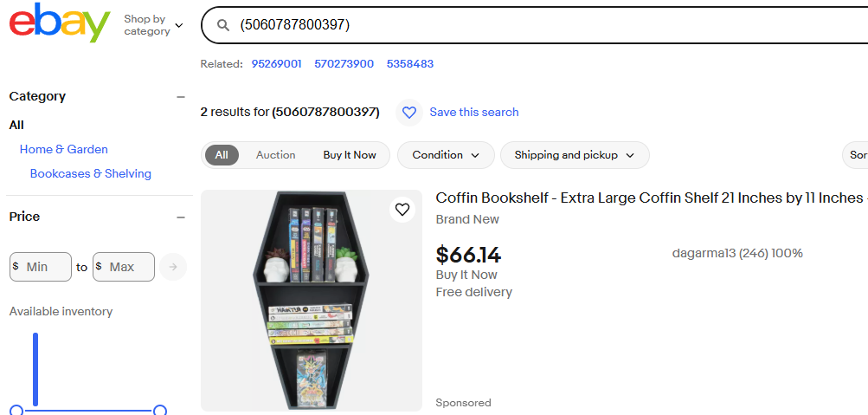Screen dimensions: 868x415
Task: Open the Home & Garden category
Action: [x=64, y=149]
